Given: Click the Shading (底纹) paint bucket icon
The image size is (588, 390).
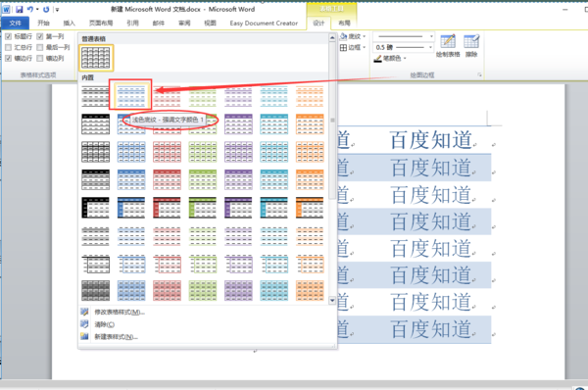Looking at the screenshot, I should click(343, 36).
